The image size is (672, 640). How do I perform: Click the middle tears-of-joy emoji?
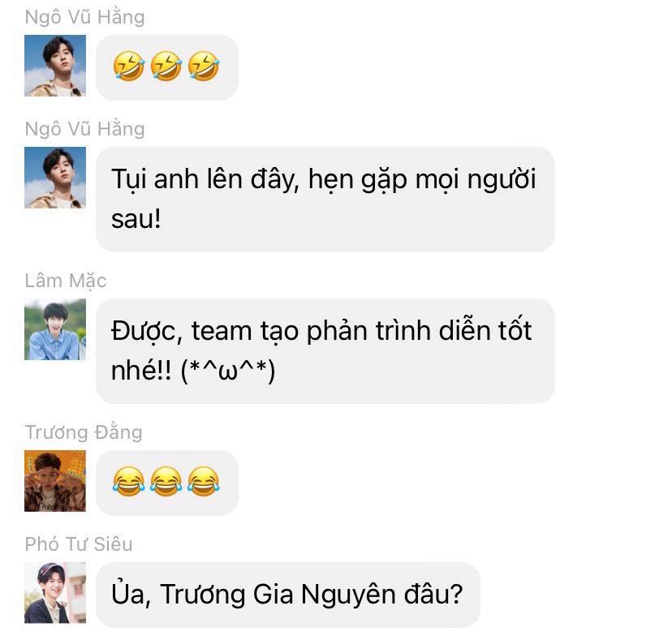point(166,482)
